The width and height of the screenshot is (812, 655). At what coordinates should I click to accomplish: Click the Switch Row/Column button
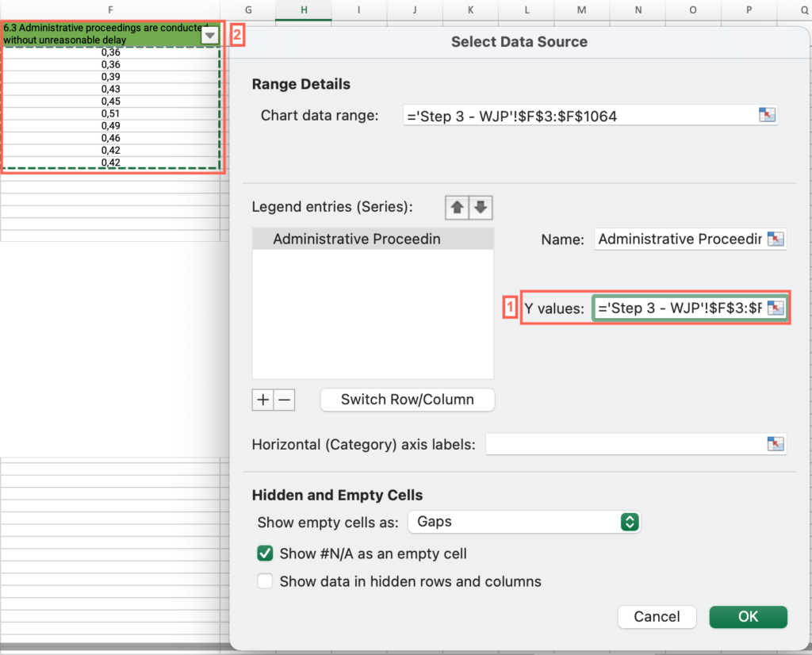coord(407,400)
